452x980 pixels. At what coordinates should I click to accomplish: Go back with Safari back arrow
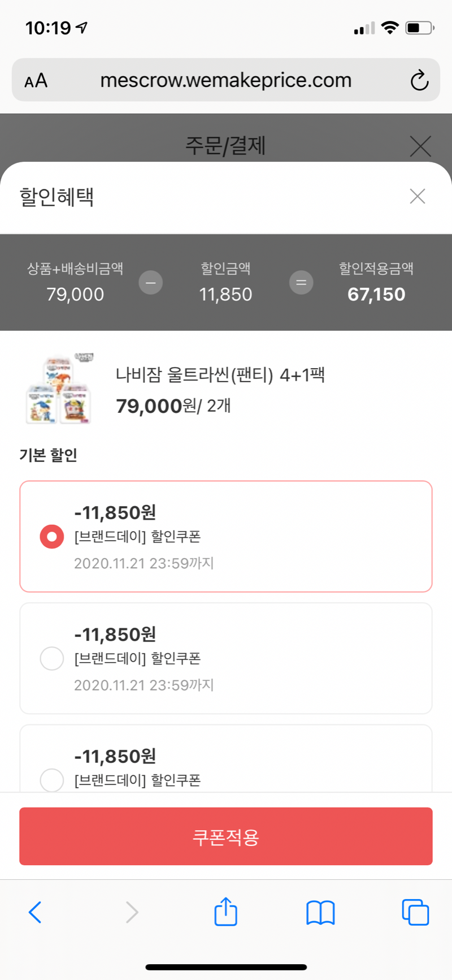pyautogui.click(x=35, y=912)
